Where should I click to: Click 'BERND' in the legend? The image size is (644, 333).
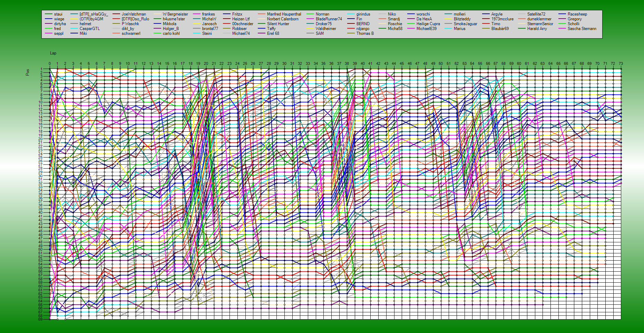point(363,24)
